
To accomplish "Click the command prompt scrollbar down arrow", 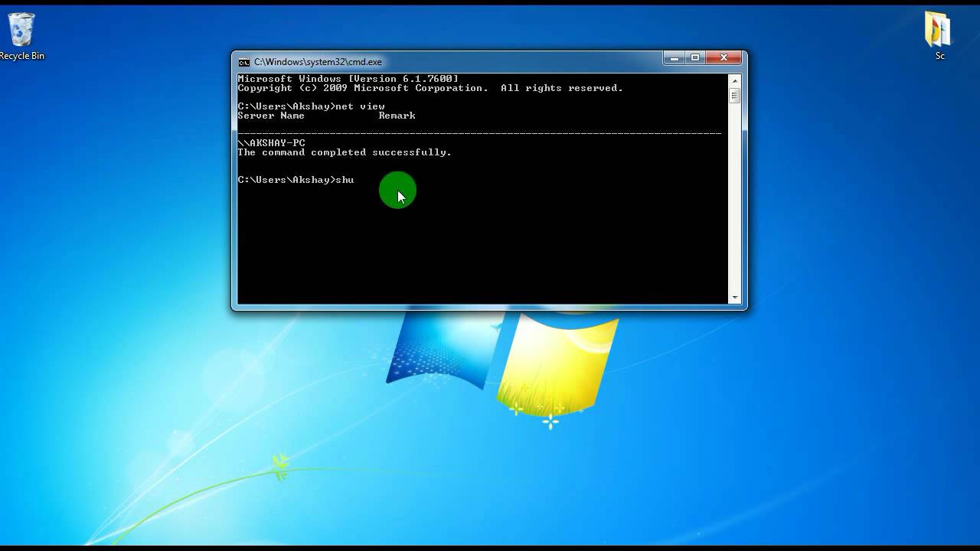I will pos(735,297).
